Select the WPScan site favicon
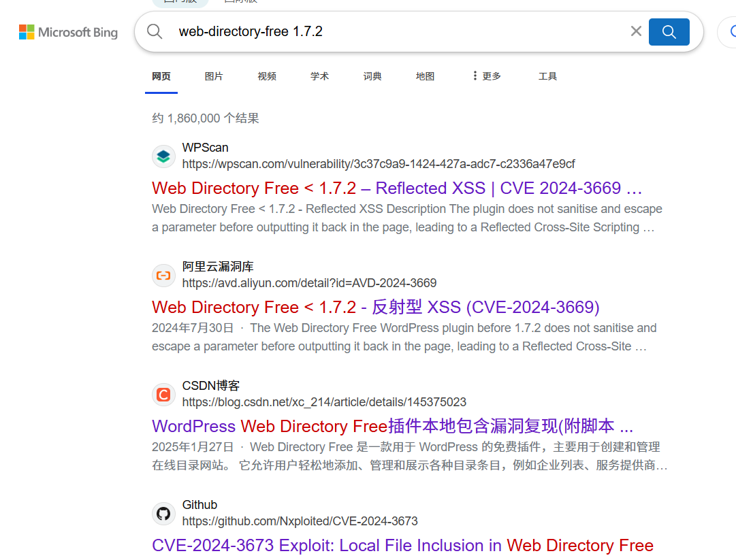This screenshot has width=736, height=560. pyautogui.click(x=163, y=156)
